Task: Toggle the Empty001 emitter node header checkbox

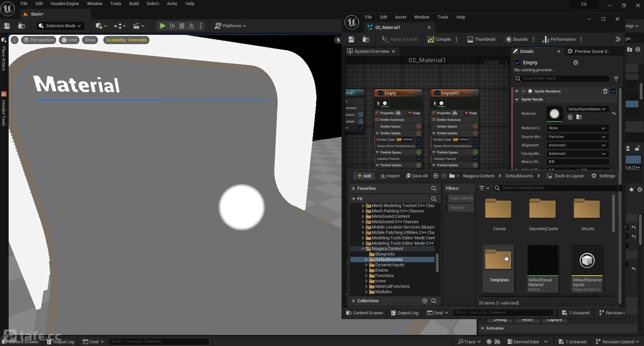Action: [x=437, y=93]
